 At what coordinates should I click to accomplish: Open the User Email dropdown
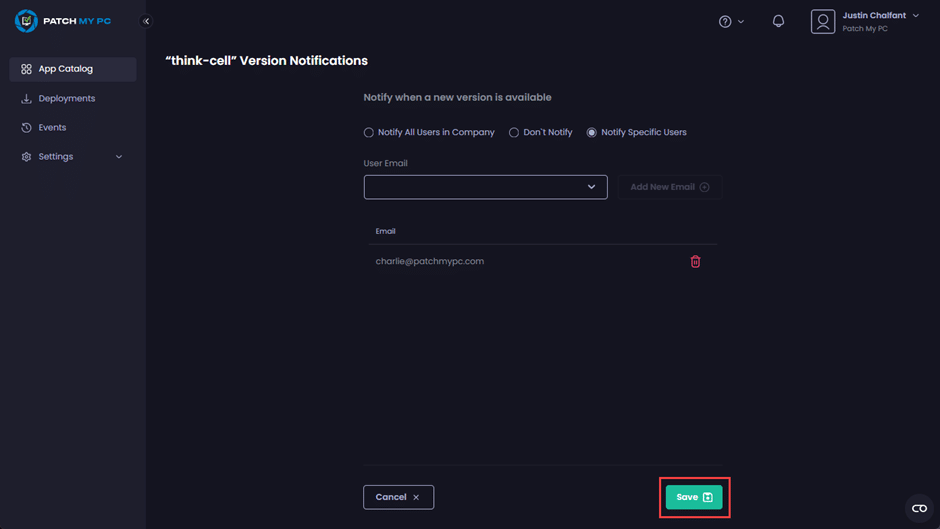pyautogui.click(x=485, y=187)
